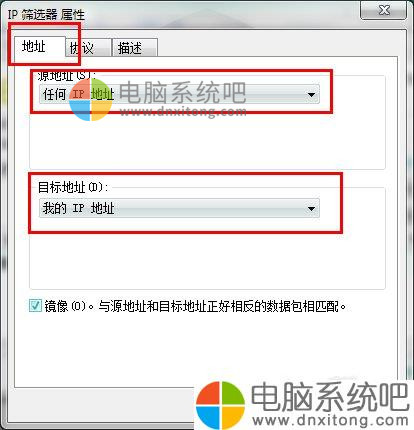
Task: Click the large 电脑系统吧 text at bottom
Action: (x=330, y=397)
